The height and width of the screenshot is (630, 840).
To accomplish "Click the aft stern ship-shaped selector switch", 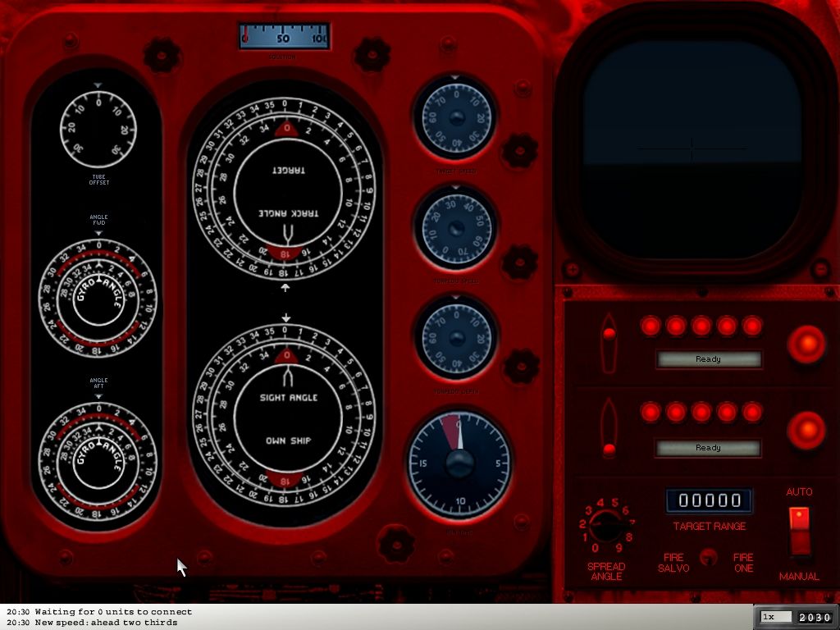I will (x=609, y=428).
